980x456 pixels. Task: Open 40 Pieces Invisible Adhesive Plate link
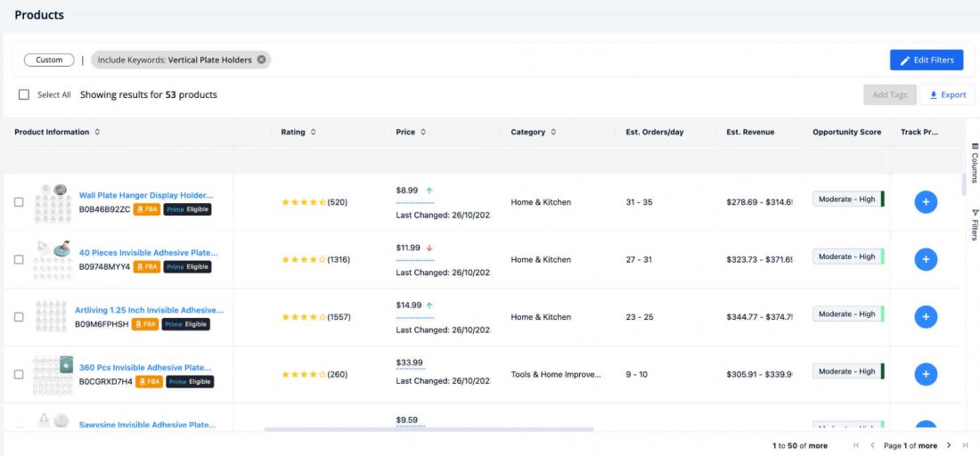(x=148, y=253)
